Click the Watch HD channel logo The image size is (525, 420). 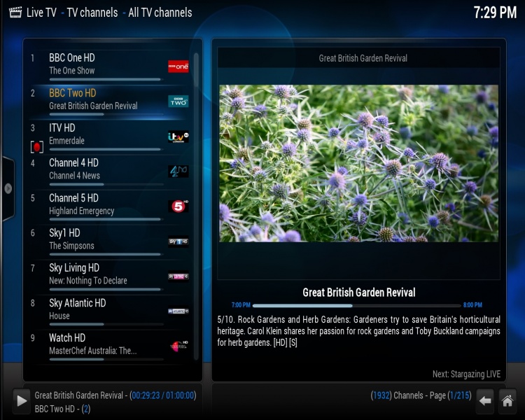[x=178, y=346]
